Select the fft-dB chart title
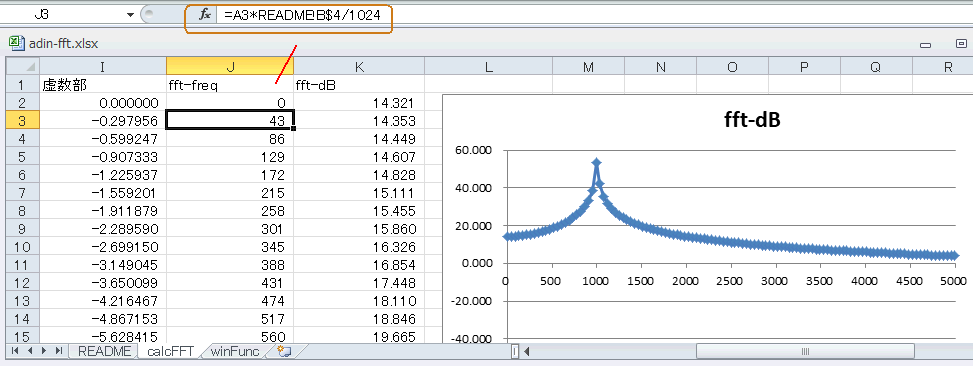The image size is (973, 366). 752,121
